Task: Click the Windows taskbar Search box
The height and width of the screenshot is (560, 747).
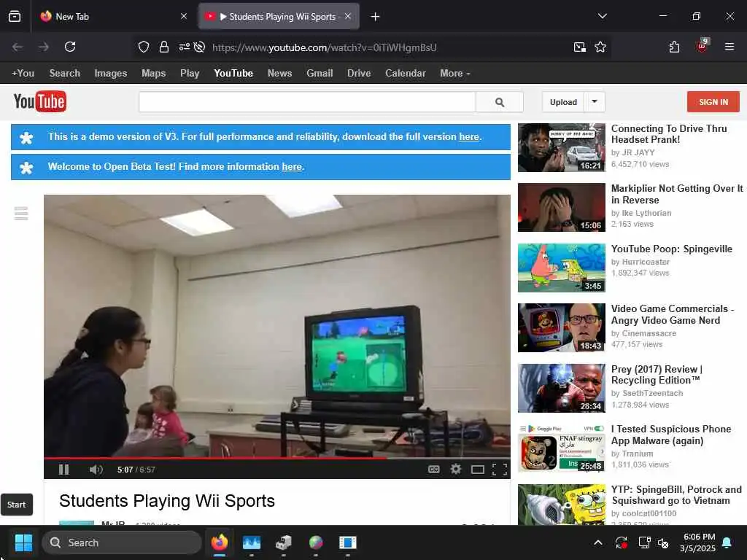Action: [x=122, y=542]
